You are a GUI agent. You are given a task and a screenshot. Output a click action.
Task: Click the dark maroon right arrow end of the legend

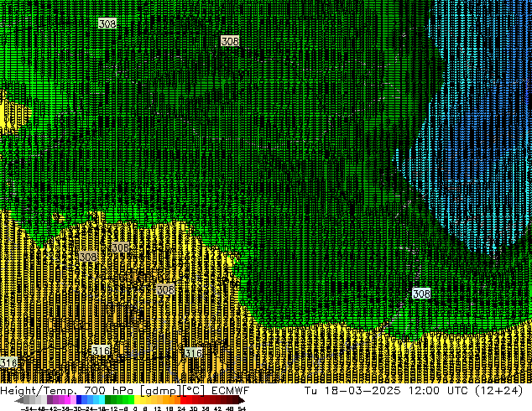coord(242,400)
